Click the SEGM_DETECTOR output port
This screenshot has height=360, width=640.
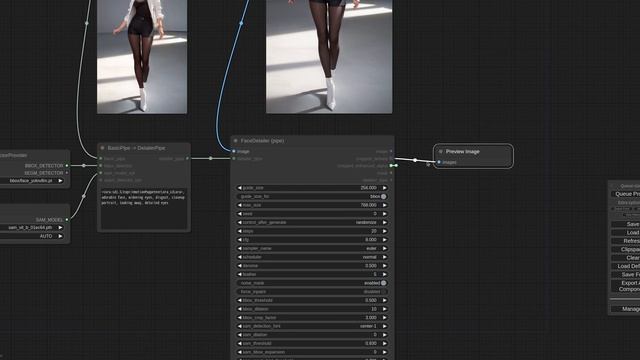(67, 173)
